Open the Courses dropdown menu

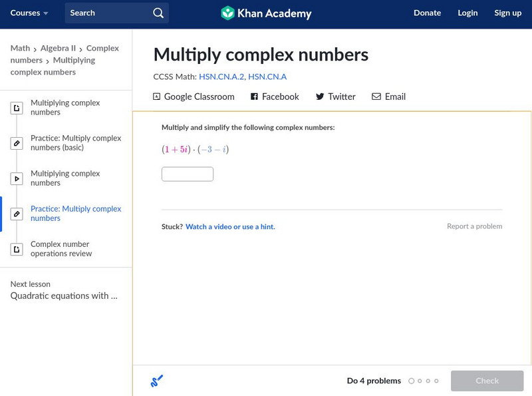pos(29,13)
